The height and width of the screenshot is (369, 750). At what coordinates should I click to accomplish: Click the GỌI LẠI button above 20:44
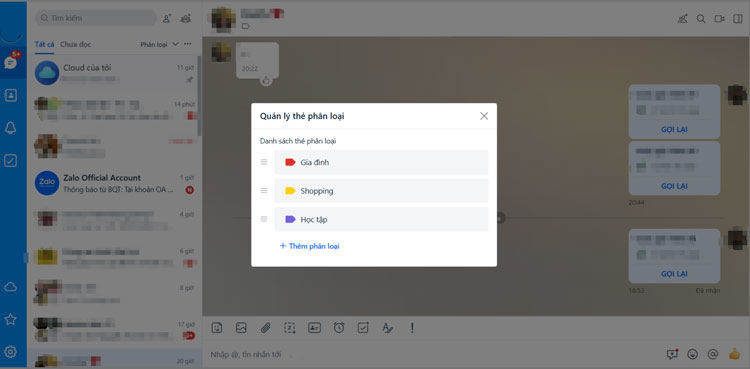[x=674, y=186]
